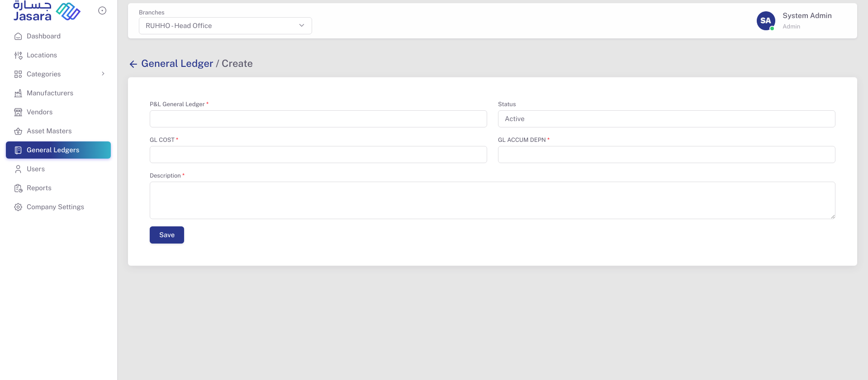
Task: Click into the P&L General Ledger field
Action: pos(318,119)
